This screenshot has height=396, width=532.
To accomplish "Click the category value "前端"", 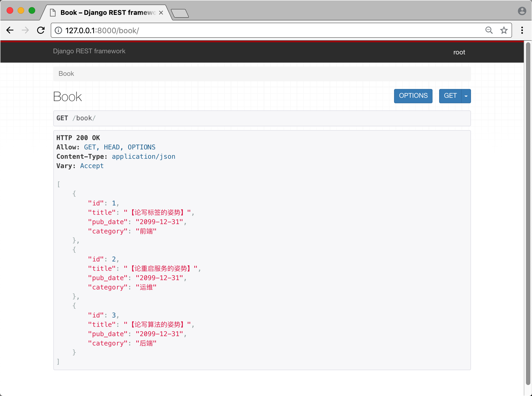I will [146, 231].
